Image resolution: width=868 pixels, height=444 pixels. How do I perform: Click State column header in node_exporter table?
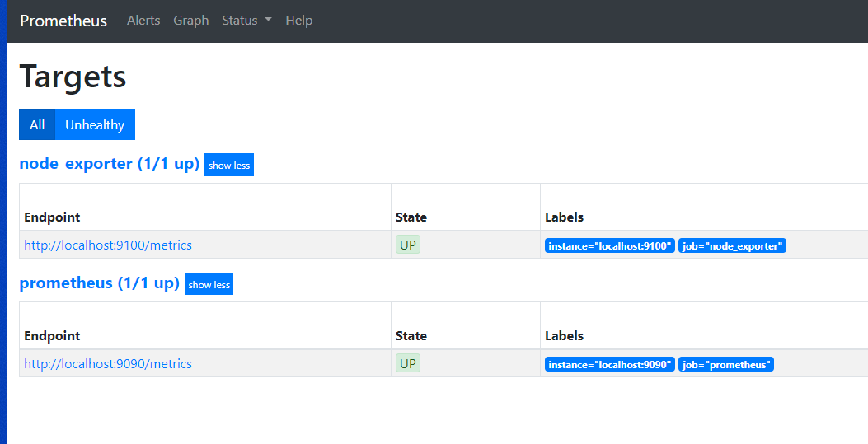pos(411,217)
